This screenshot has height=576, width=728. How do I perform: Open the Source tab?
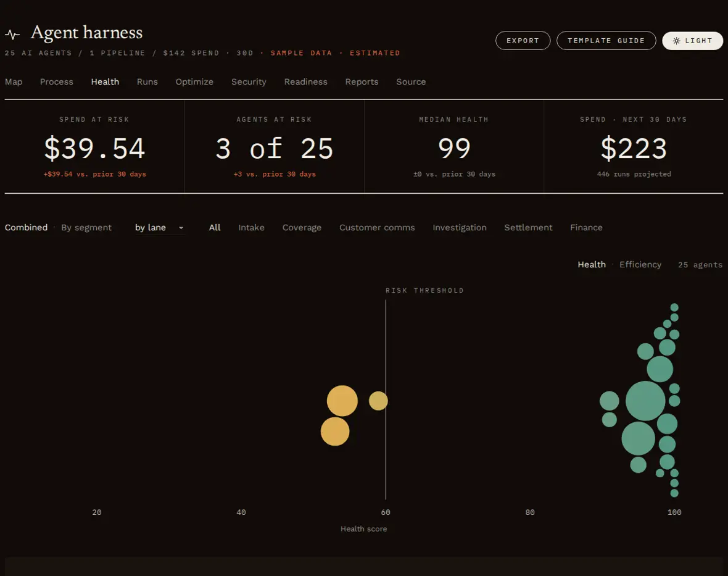click(x=411, y=81)
